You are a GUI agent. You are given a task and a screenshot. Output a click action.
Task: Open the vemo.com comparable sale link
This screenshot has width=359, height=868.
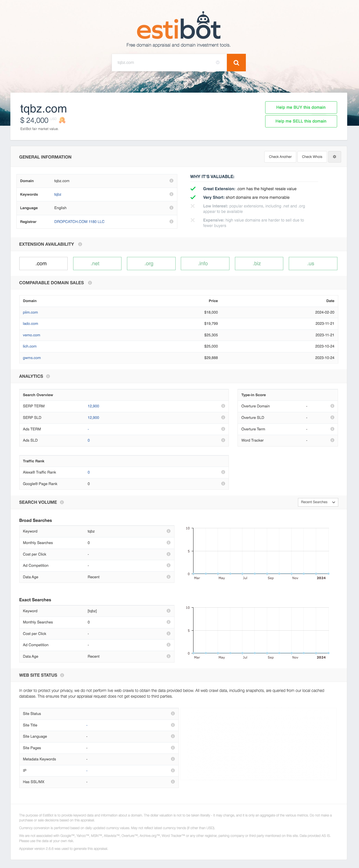(31, 335)
